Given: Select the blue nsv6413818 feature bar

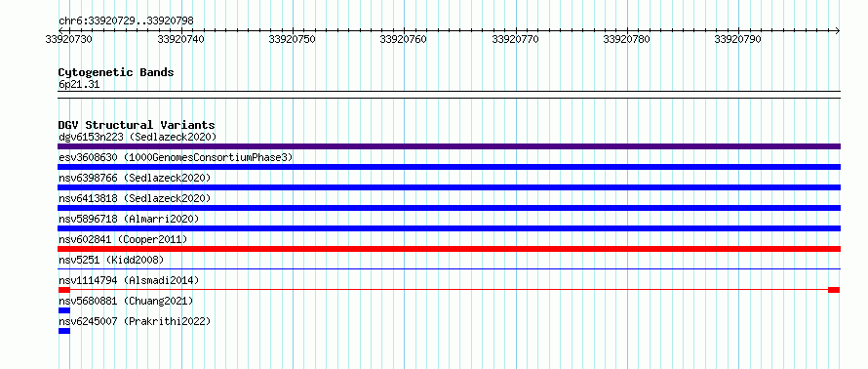Looking at the screenshot, I should coord(449,208).
